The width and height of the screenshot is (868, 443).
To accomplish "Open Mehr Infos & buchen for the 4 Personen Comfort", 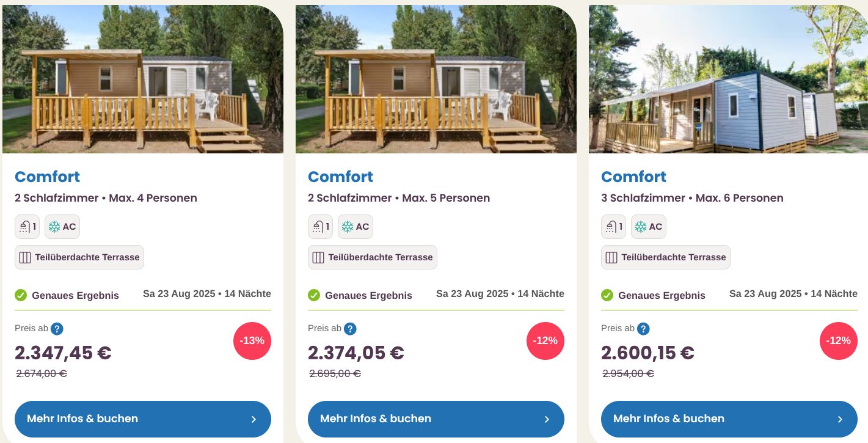I will (x=143, y=419).
